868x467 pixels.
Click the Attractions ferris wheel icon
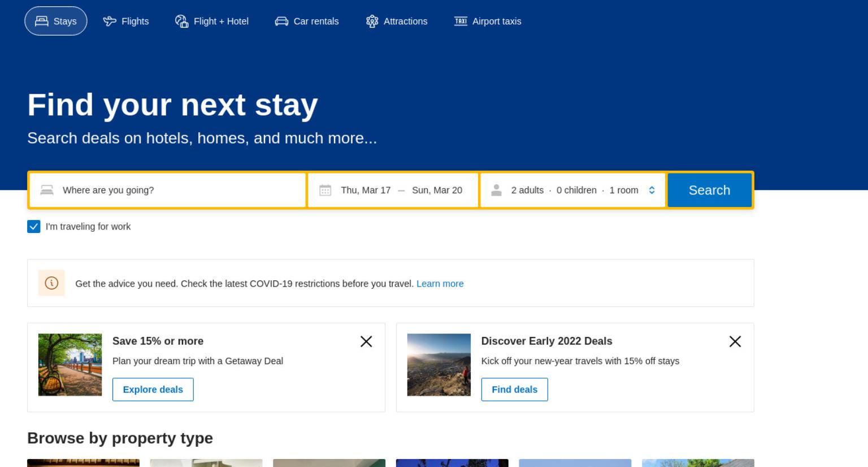372,21
